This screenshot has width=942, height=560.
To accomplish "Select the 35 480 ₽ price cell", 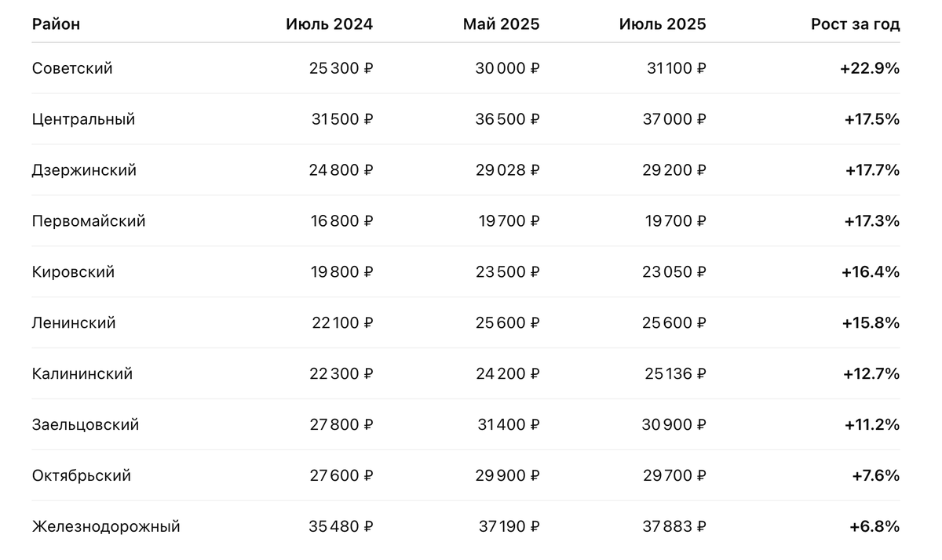I will [x=341, y=527].
